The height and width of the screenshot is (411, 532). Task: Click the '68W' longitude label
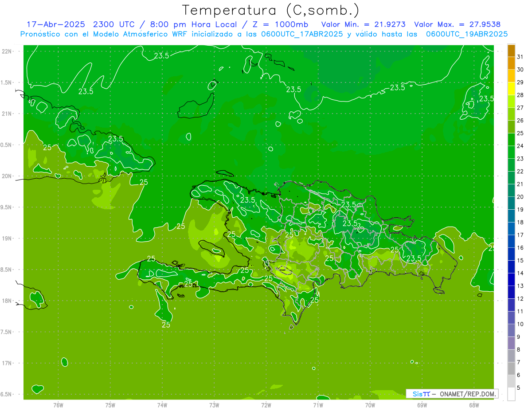pyautogui.click(x=474, y=405)
